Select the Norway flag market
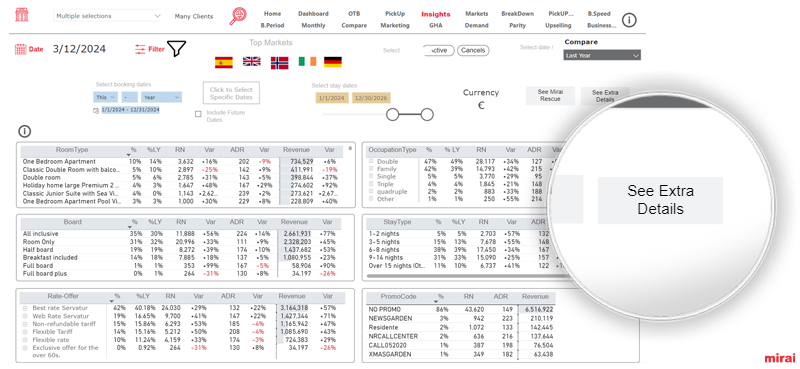Screen dimensions: 800x369 (279, 62)
